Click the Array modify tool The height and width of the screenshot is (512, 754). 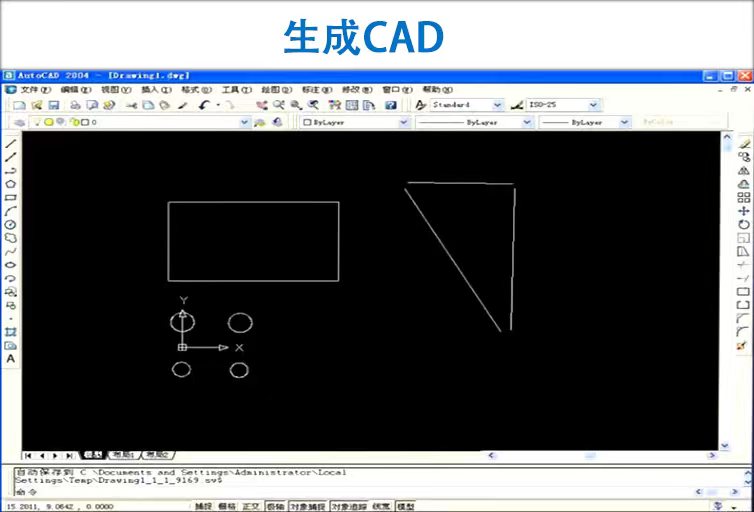coord(744,198)
